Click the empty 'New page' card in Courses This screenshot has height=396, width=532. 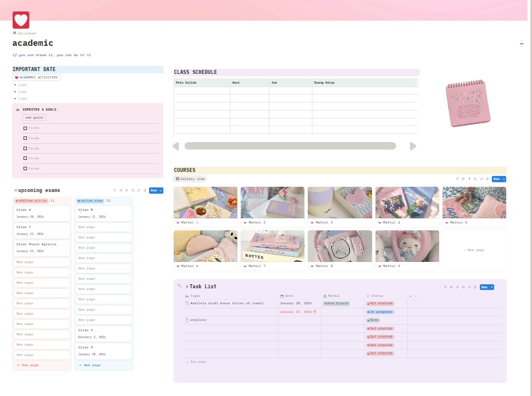(474, 250)
